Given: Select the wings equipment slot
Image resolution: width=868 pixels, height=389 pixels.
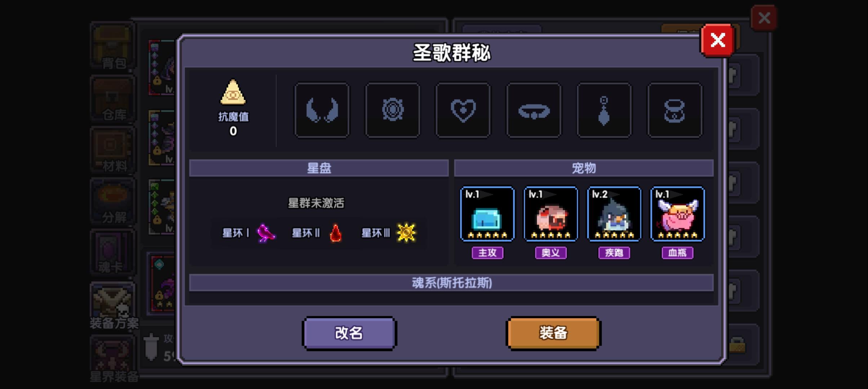Looking at the screenshot, I should pyautogui.click(x=322, y=110).
